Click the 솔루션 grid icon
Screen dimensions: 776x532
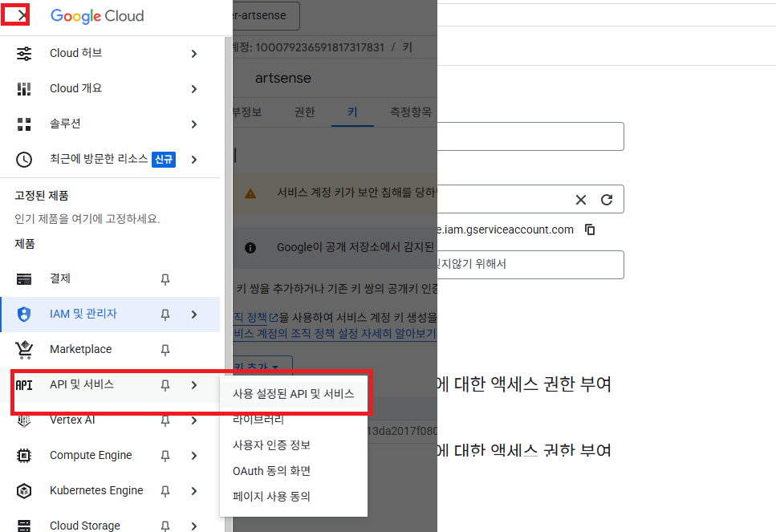[x=24, y=124]
